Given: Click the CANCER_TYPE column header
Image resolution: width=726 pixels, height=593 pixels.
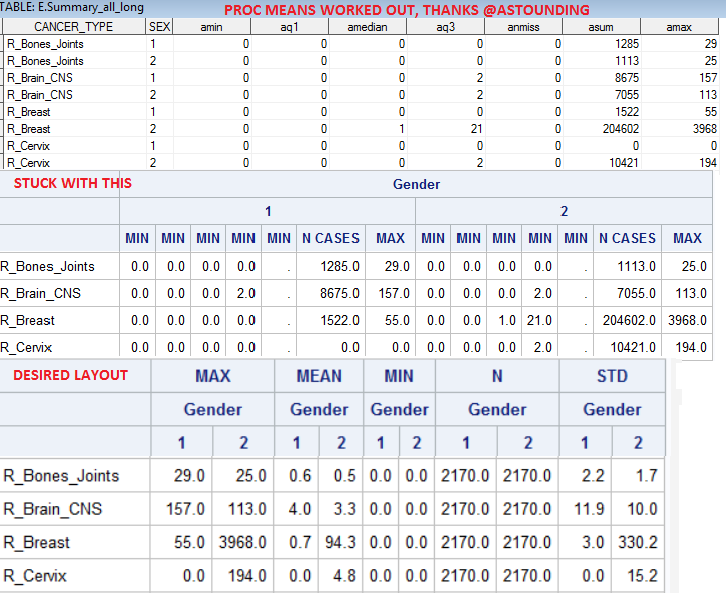Looking at the screenshot, I should (74, 27).
